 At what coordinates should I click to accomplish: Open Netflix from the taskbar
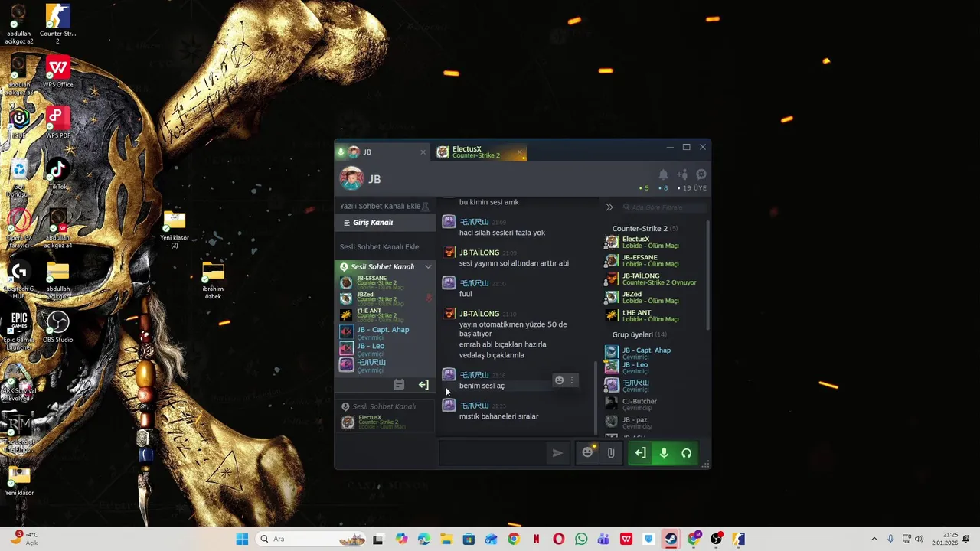(536, 539)
